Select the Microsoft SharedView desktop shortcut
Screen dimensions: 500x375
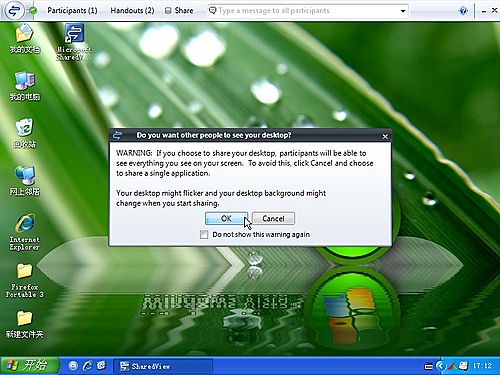[x=74, y=42]
